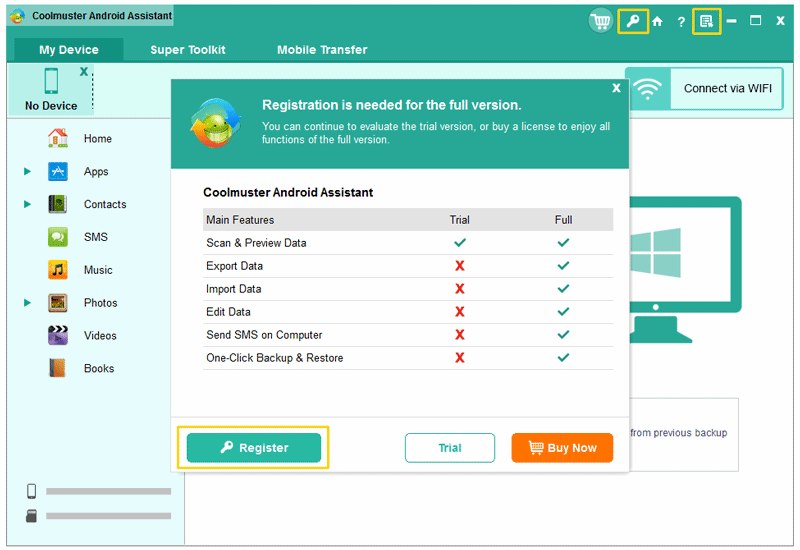Open the Mobile Transfer tab
Viewport: 800px width, 550px height.
click(x=322, y=50)
